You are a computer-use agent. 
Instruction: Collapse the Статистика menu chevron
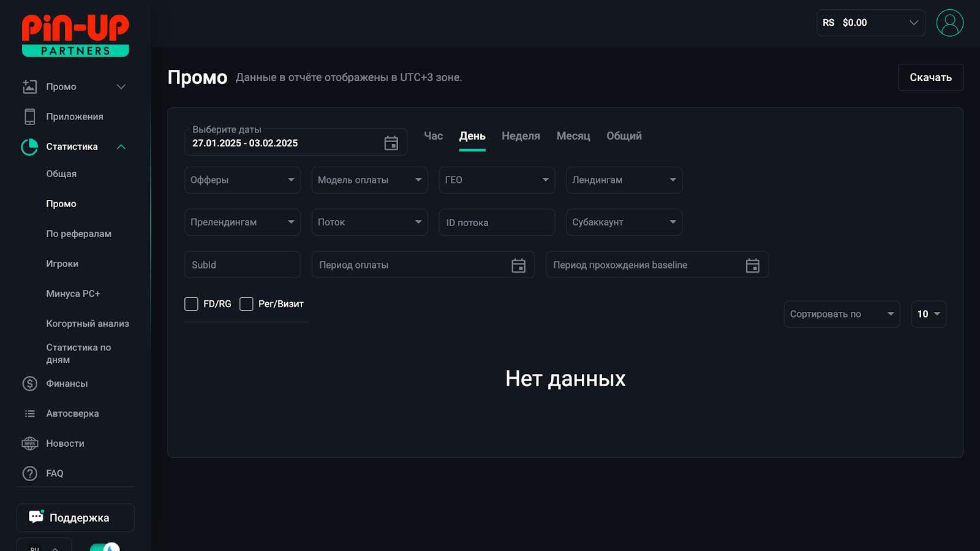pos(121,147)
